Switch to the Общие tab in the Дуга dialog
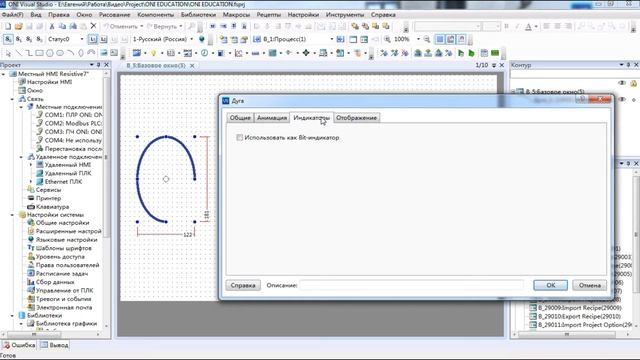 (240, 118)
